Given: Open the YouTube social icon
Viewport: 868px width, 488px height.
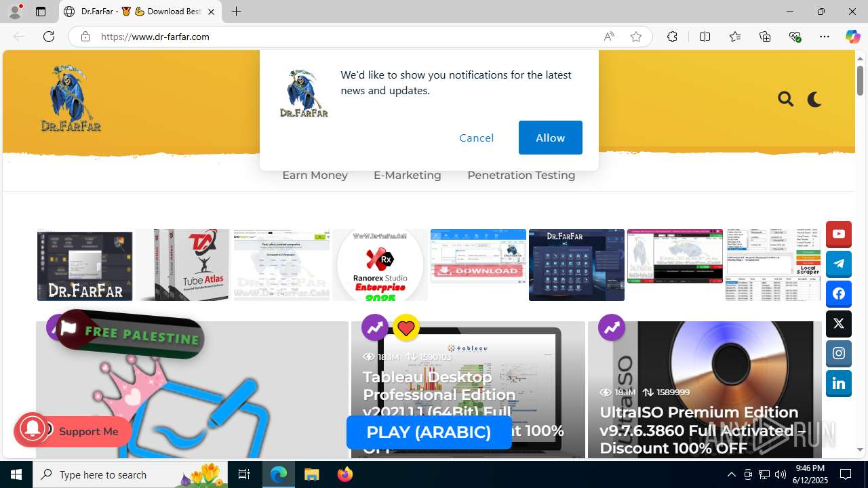Looking at the screenshot, I should coord(839,234).
